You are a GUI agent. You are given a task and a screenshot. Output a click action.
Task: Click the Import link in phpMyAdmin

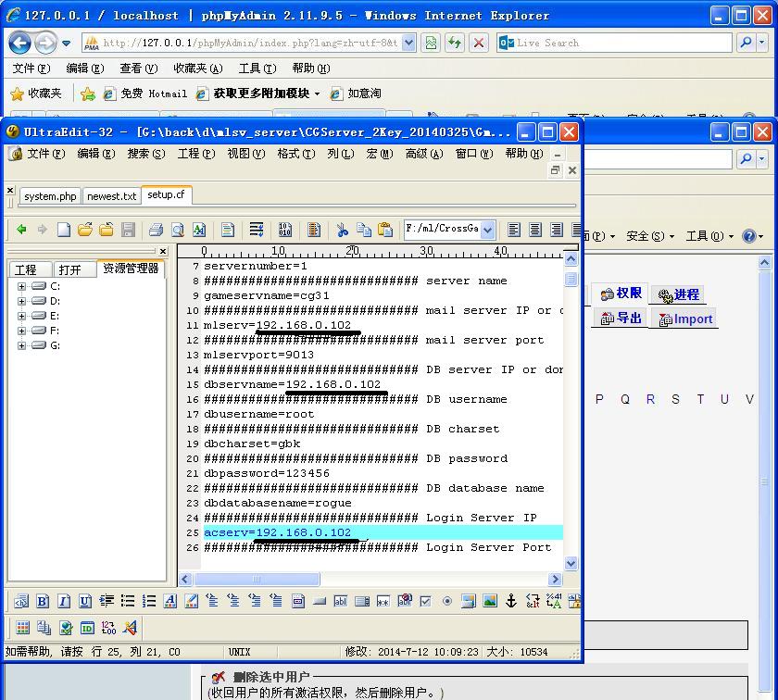click(x=692, y=319)
